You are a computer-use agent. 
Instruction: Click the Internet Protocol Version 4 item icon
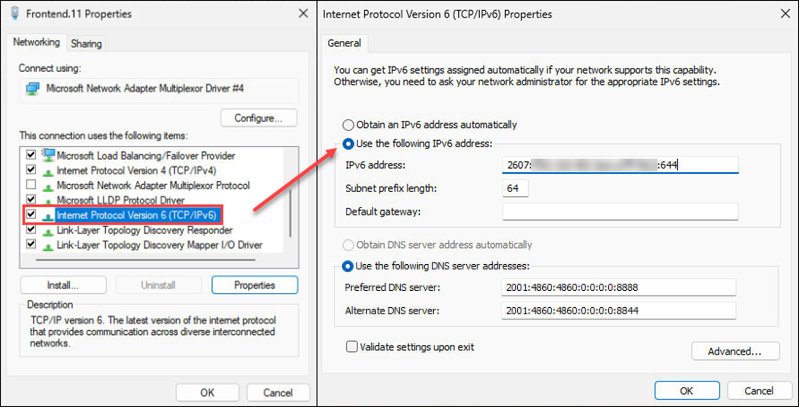48,171
